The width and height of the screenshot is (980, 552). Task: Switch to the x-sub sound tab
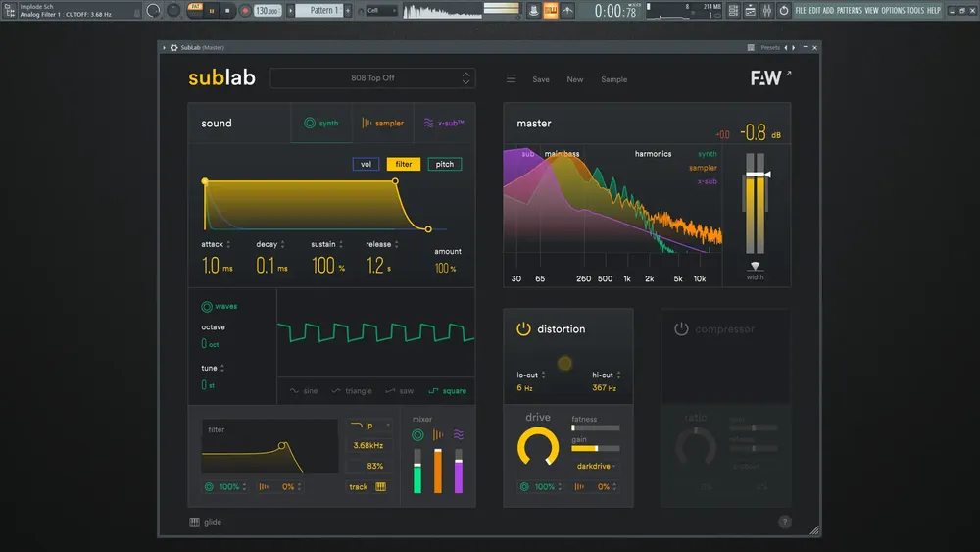(x=444, y=124)
